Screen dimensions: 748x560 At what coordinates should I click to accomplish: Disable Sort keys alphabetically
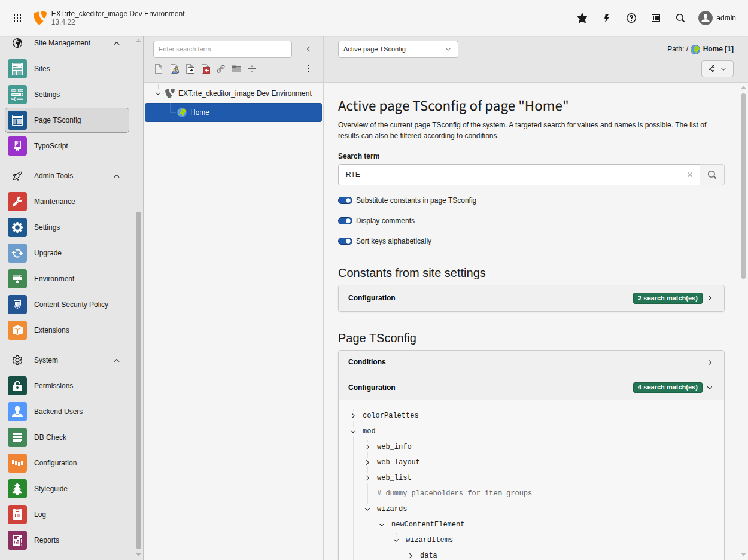[x=345, y=241]
